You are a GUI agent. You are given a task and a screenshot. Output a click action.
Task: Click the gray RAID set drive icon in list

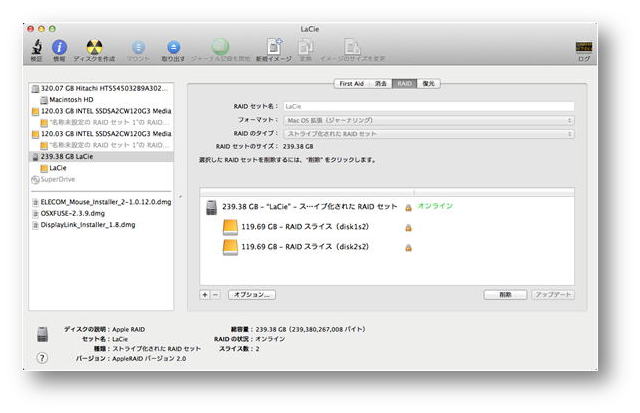pos(211,207)
